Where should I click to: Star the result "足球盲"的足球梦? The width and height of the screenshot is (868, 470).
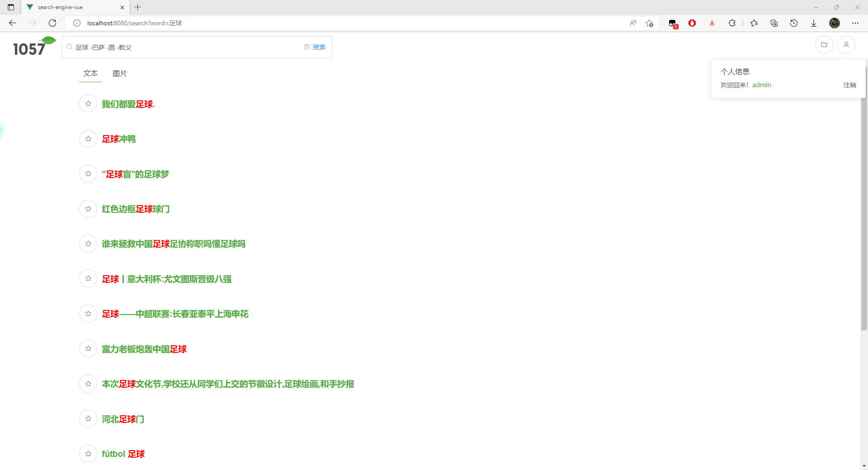tap(88, 174)
